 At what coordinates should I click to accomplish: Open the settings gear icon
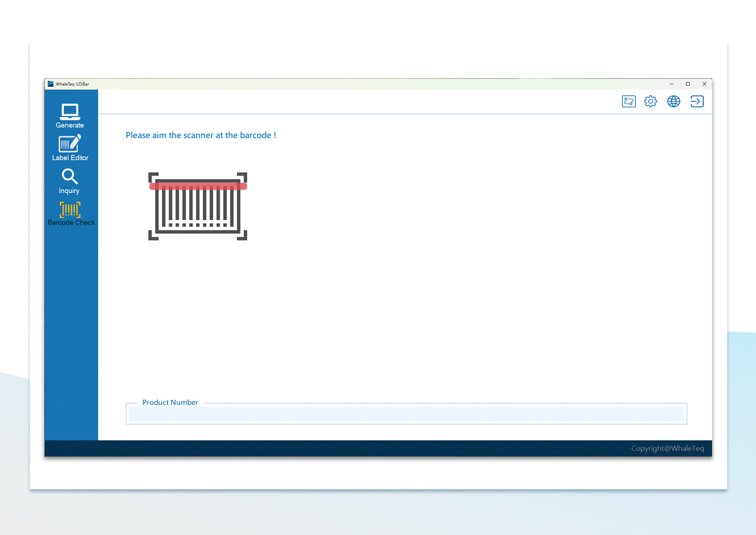(651, 102)
